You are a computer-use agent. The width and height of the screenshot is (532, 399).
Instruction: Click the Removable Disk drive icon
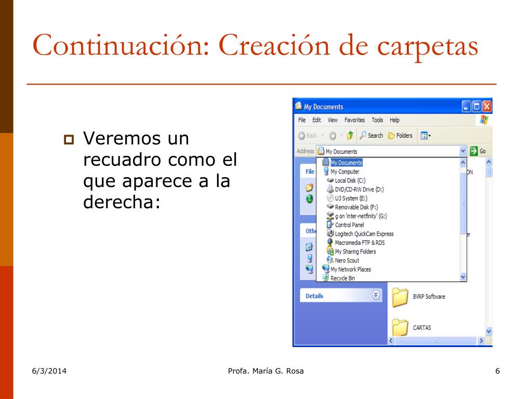coord(330,207)
